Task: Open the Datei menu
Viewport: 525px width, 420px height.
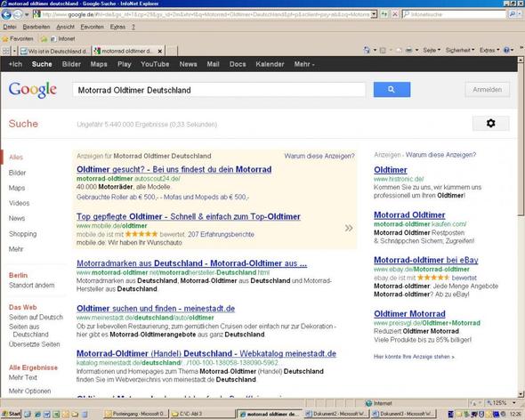Action: point(10,27)
